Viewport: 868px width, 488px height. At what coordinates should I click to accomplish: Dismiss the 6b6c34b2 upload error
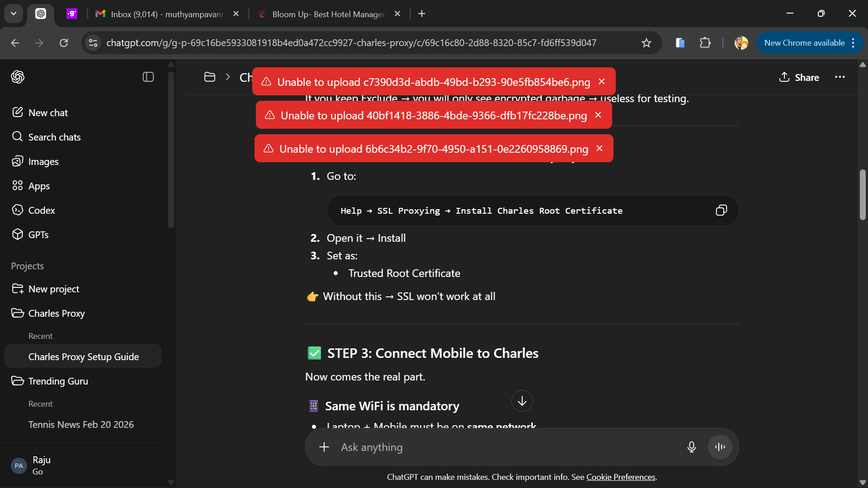click(599, 149)
